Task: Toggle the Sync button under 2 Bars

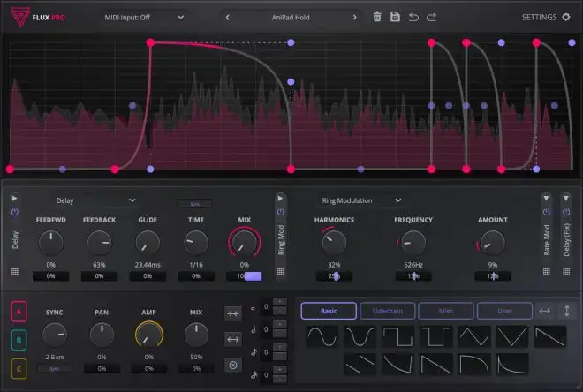Action: click(x=55, y=368)
